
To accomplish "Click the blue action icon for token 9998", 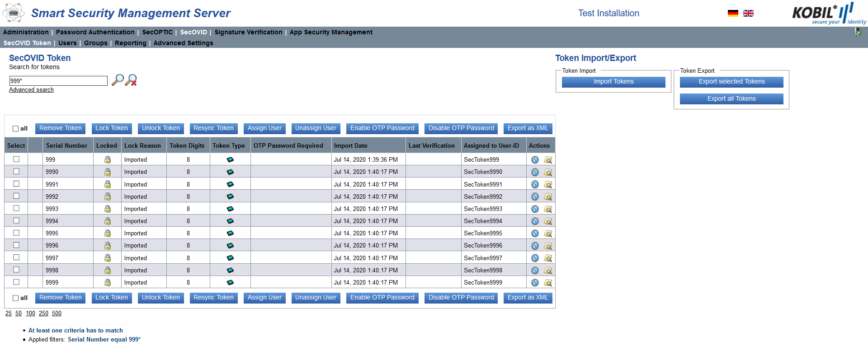I will pos(535,271).
